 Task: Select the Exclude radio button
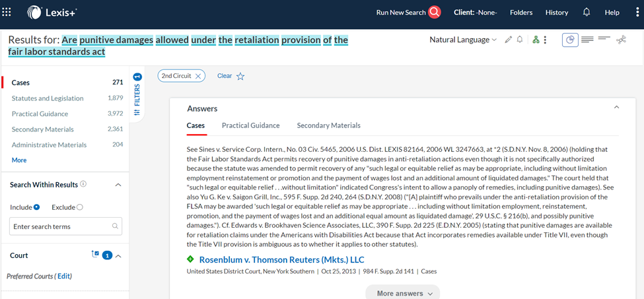[80, 207]
